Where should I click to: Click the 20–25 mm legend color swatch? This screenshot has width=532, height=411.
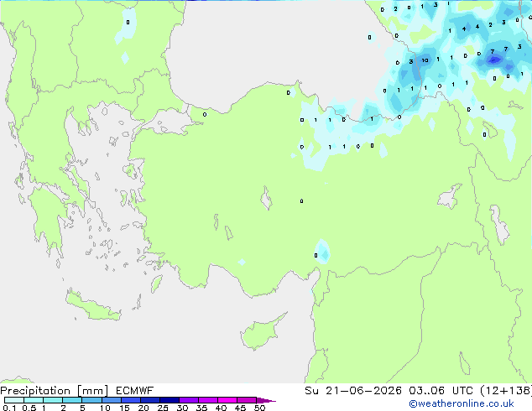coord(149,400)
